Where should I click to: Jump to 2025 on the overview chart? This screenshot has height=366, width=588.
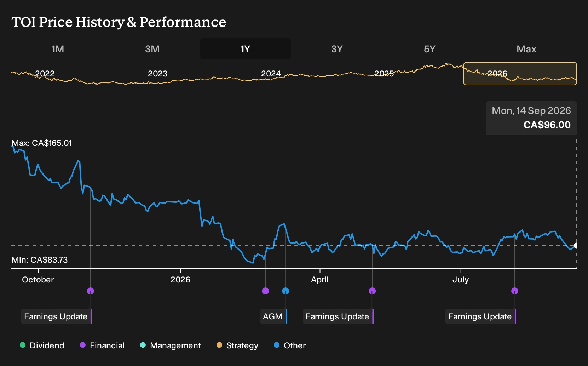click(384, 74)
